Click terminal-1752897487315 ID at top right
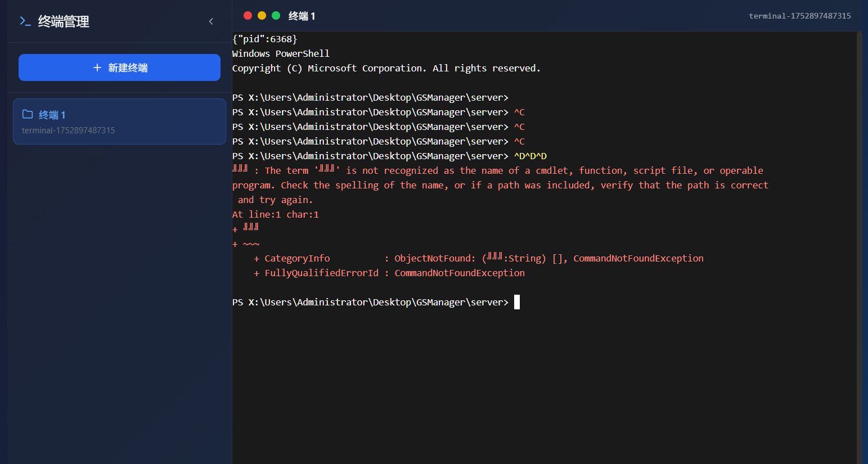The image size is (868, 464). point(800,16)
